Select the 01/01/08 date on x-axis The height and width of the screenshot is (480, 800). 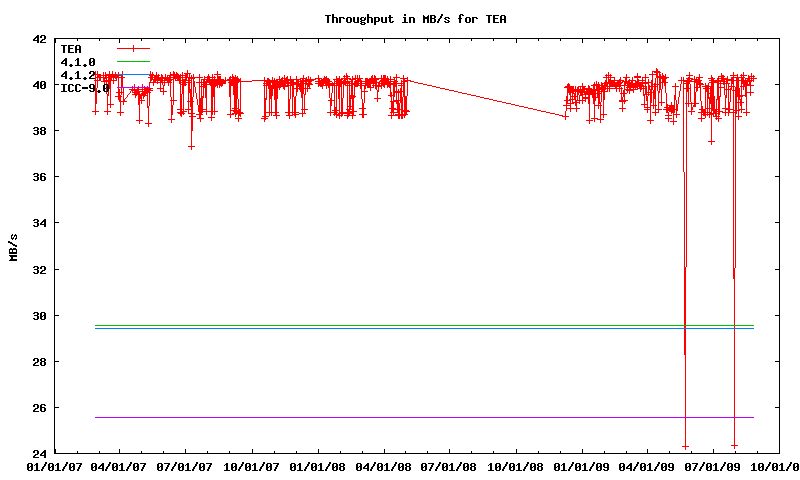pos(318,467)
